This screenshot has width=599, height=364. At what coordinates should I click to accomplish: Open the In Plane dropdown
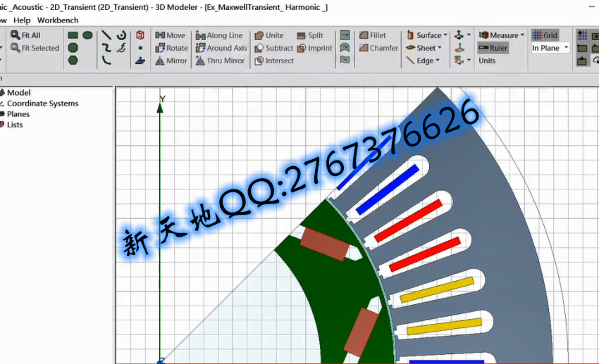pos(550,48)
